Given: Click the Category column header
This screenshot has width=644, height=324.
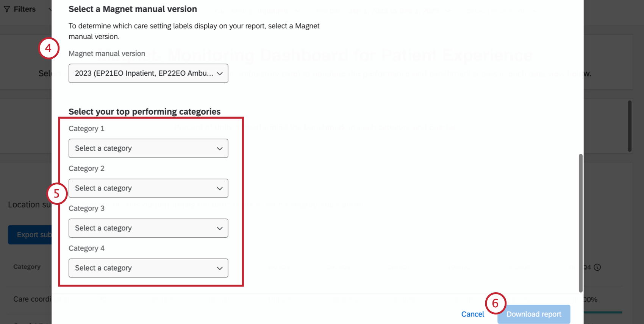Looking at the screenshot, I should tap(27, 266).
